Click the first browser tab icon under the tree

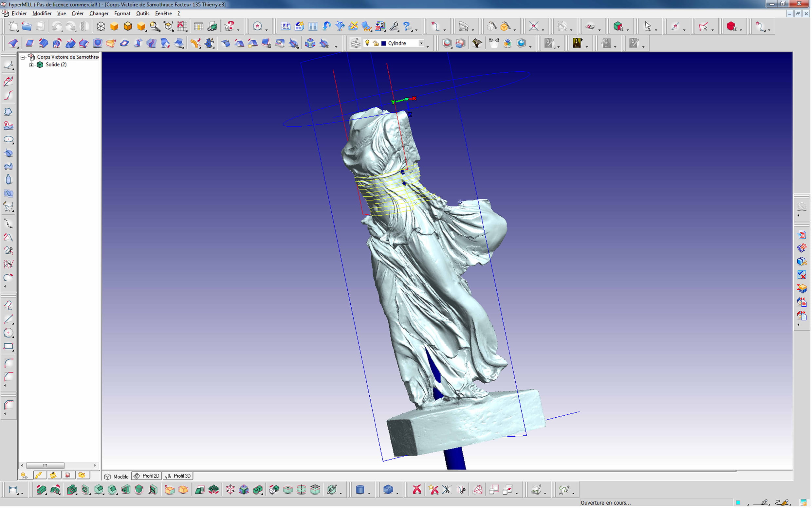[24, 475]
